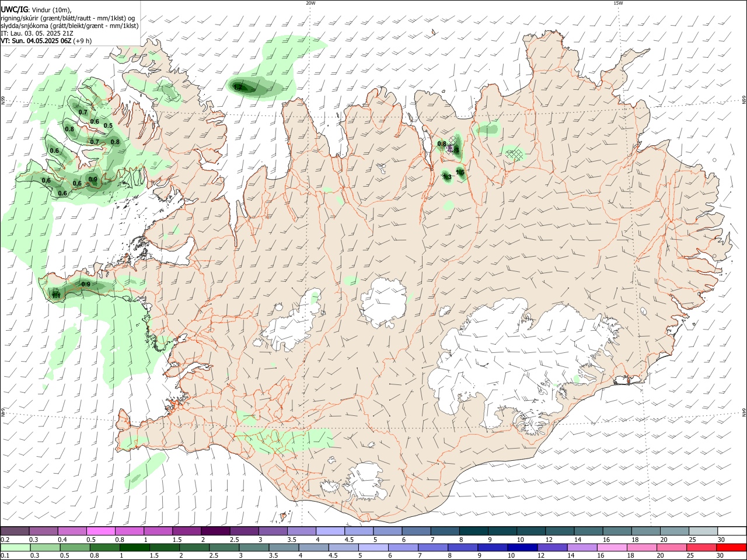
Task: Click the cross-hatched snow patch in the north
Action: click(x=514, y=154)
